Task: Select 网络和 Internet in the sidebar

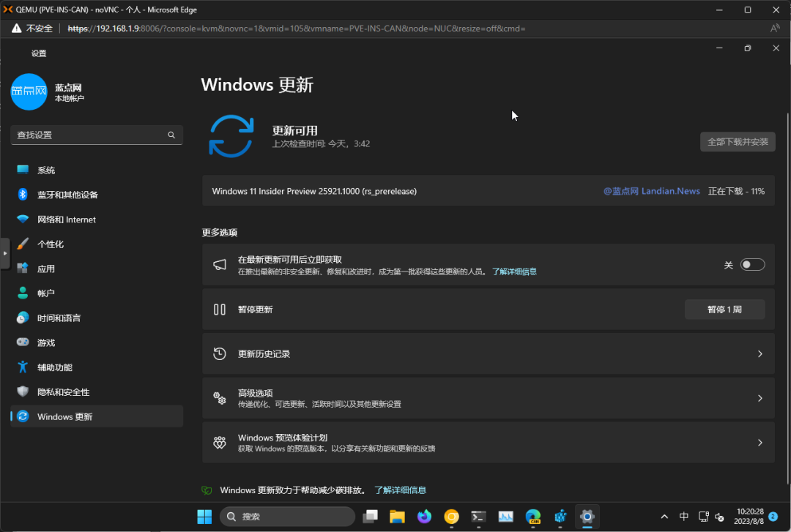Action: click(x=97, y=220)
